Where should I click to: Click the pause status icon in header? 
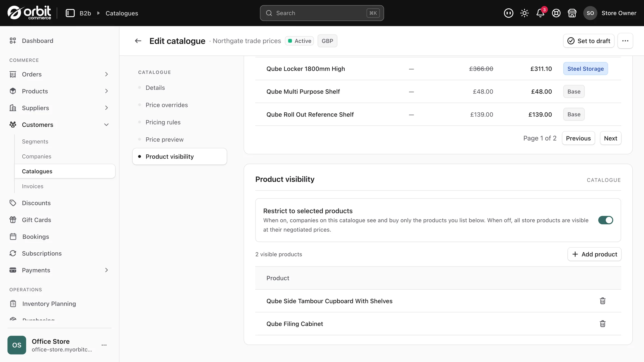coord(508,13)
